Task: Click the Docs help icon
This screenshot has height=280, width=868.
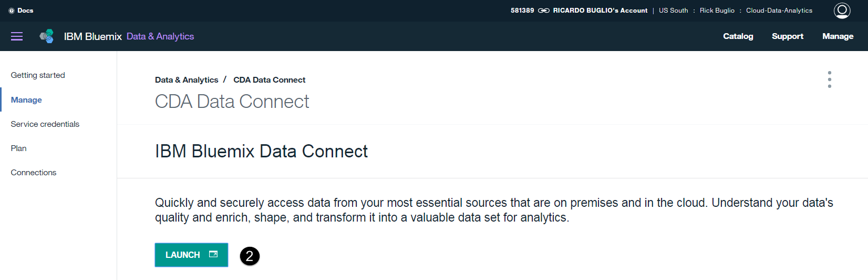Action: [12, 11]
